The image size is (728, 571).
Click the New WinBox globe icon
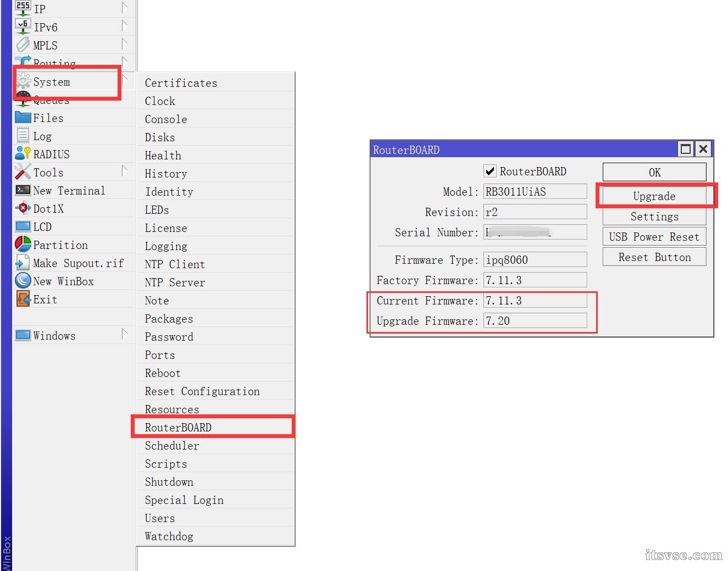click(23, 281)
